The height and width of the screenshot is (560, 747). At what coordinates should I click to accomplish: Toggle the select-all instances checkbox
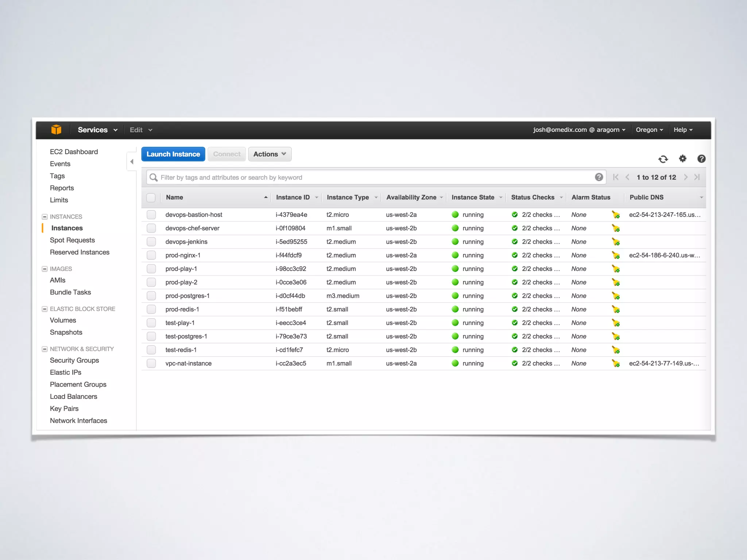(151, 198)
